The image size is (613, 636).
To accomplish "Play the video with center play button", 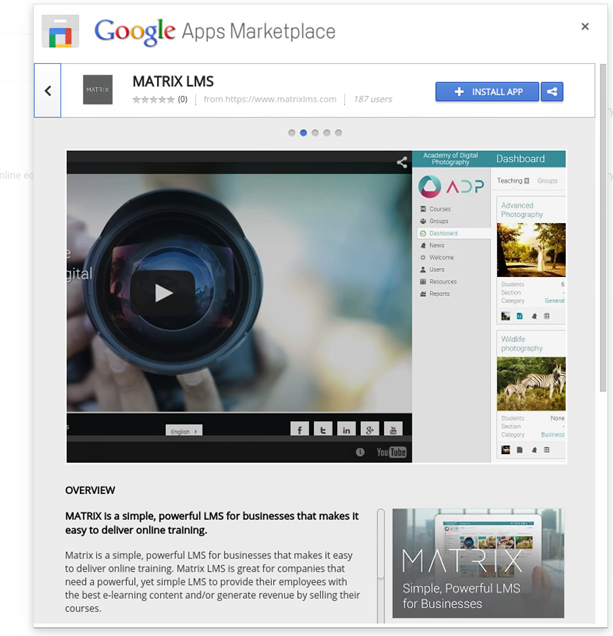I will click(163, 293).
